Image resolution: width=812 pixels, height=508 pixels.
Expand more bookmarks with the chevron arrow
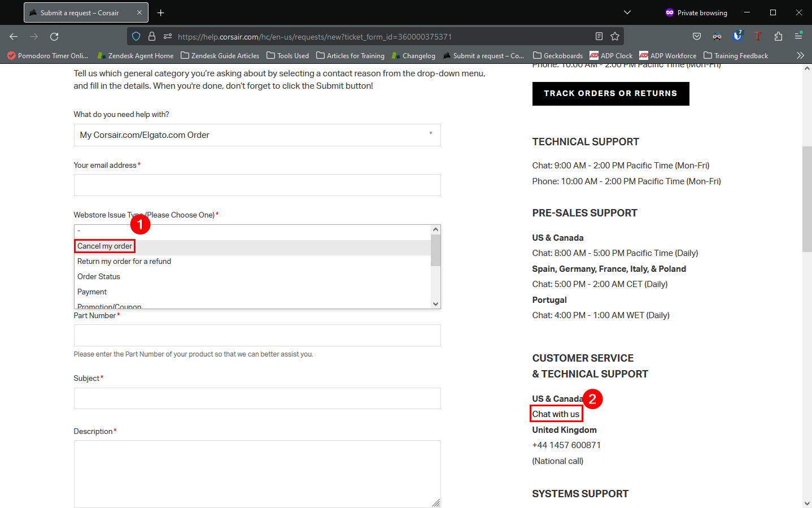pos(800,55)
